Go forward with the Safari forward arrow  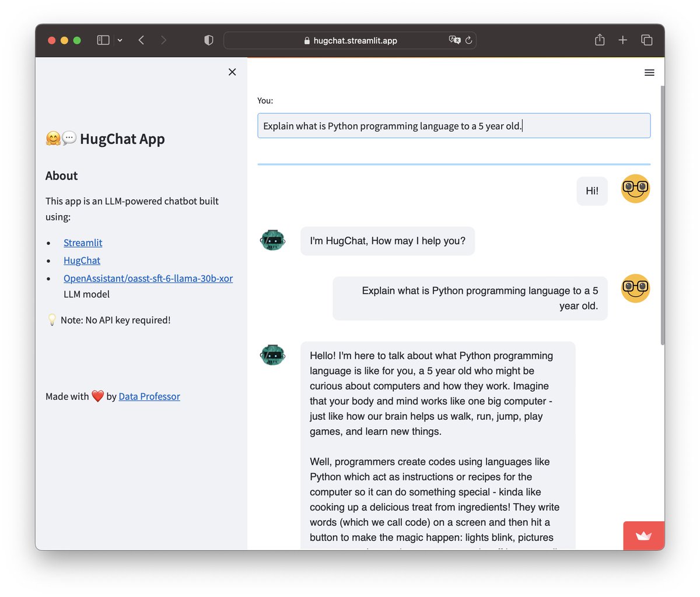click(x=163, y=40)
